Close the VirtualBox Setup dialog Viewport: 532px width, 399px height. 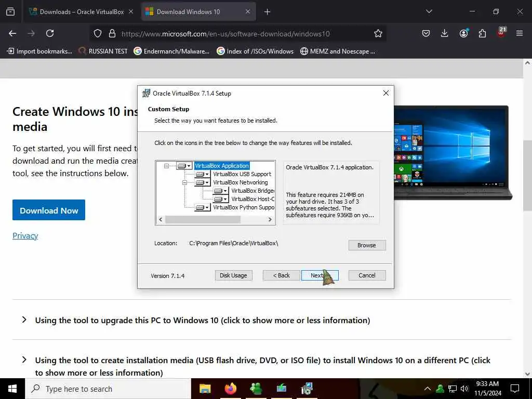pos(386,93)
